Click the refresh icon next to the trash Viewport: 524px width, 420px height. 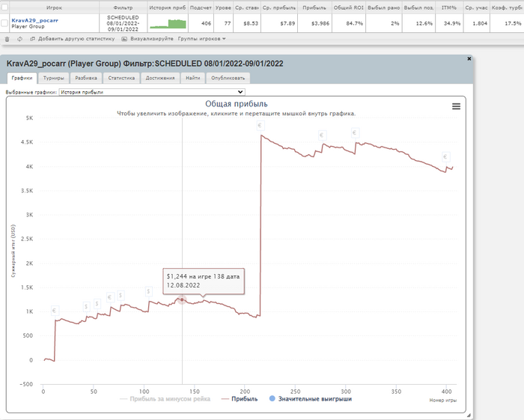[19, 39]
